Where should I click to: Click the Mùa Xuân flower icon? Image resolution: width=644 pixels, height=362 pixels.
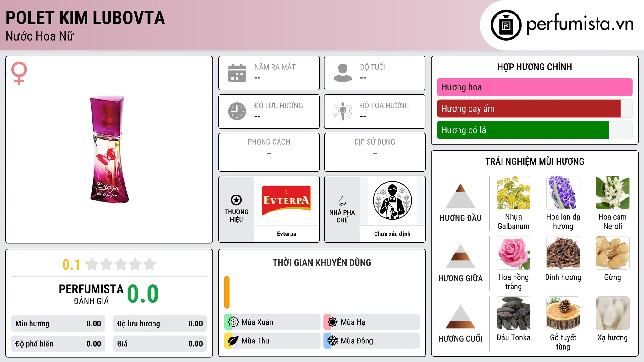[x=233, y=322]
